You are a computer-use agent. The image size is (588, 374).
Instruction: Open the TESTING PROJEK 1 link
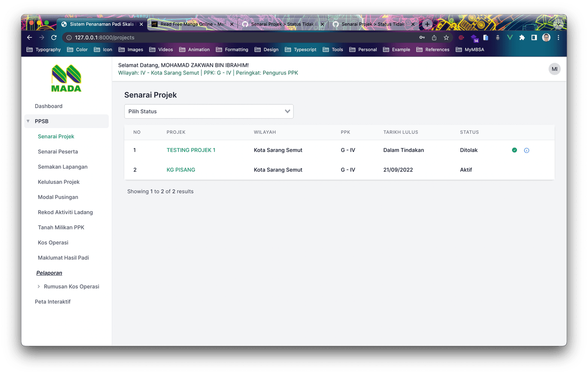tap(191, 150)
